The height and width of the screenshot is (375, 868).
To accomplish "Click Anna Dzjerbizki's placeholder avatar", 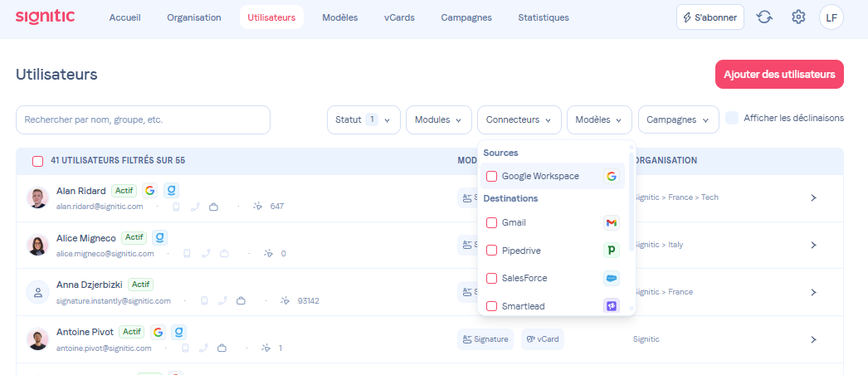I will 37,292.
